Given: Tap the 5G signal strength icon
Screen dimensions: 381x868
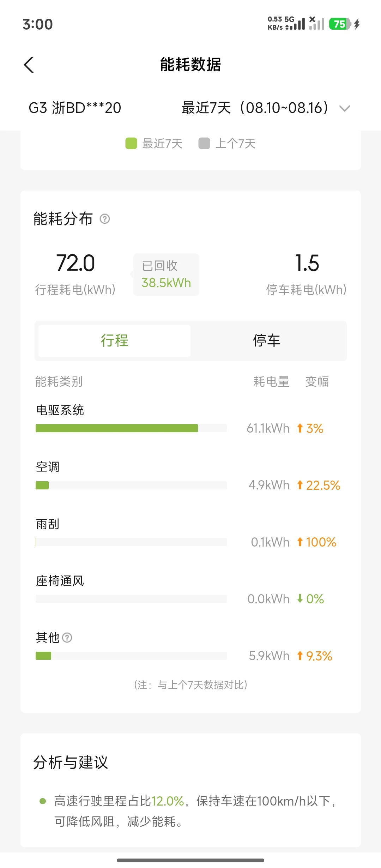Looking at the screenshot, I should [x=296, y=24].
